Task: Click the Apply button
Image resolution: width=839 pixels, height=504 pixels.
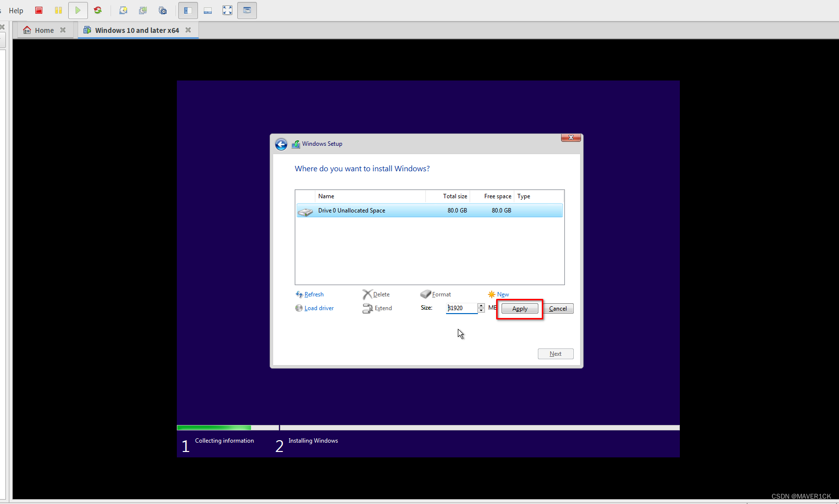Action: (x=520, y=309)
